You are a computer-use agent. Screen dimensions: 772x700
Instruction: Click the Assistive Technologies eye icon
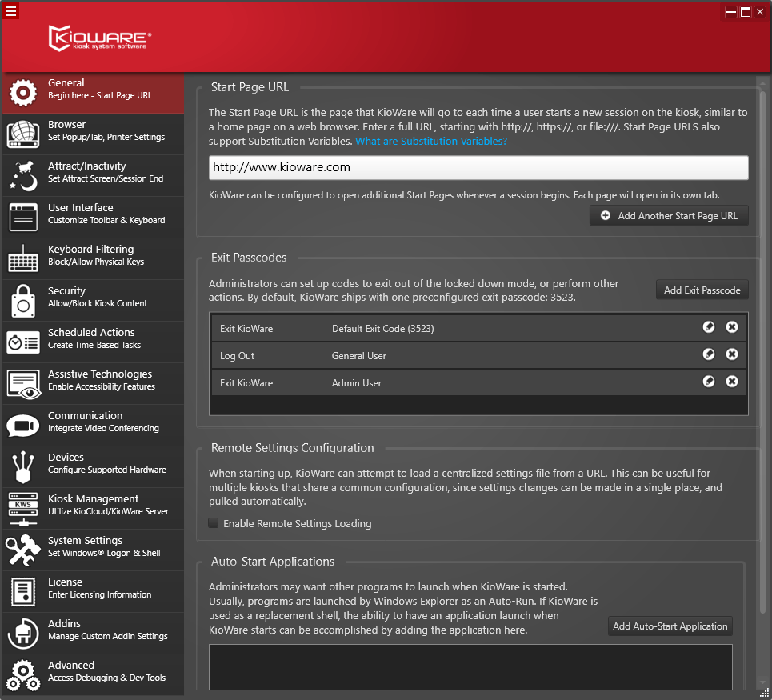[x=23, y=385]
